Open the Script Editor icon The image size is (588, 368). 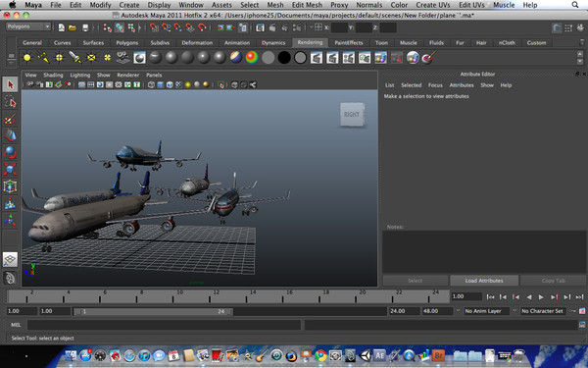(581, 325)
